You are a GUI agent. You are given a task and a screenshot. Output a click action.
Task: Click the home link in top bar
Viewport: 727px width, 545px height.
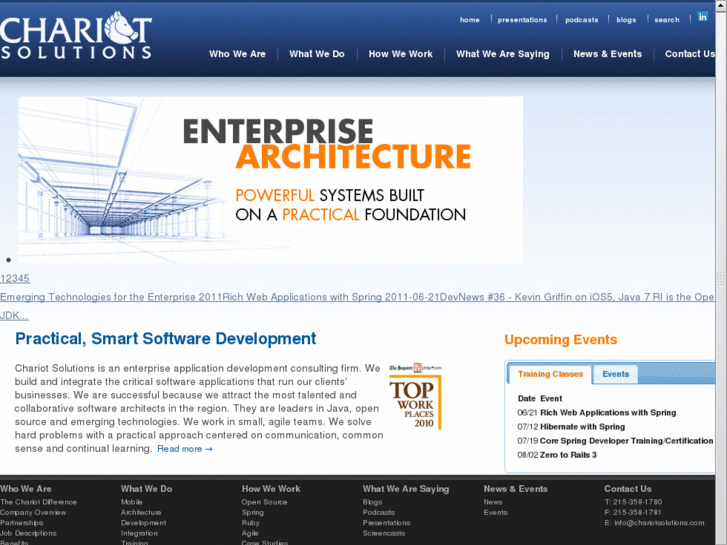(469, 20)
